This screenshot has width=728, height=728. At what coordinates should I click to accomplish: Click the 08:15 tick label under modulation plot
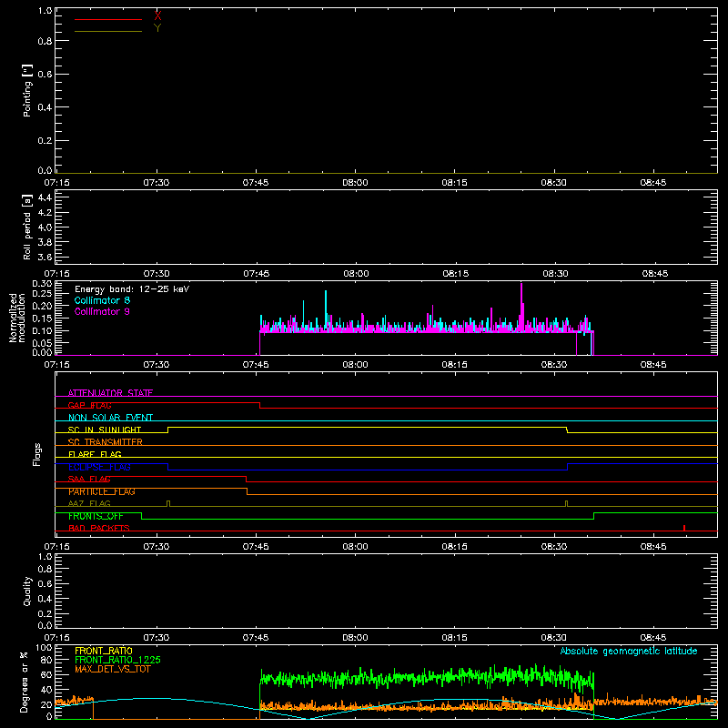click(x=454, y=365)
